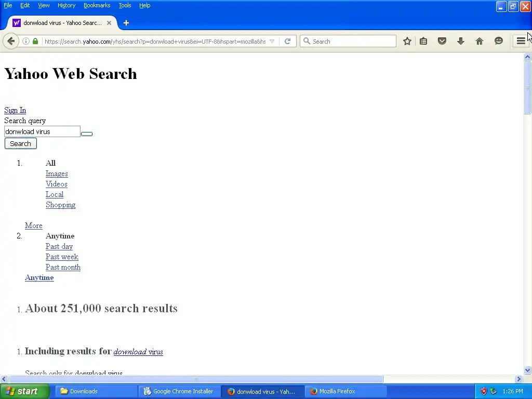Open the File menu
This screenshot has height=399, width=532.
pos(8,5)
